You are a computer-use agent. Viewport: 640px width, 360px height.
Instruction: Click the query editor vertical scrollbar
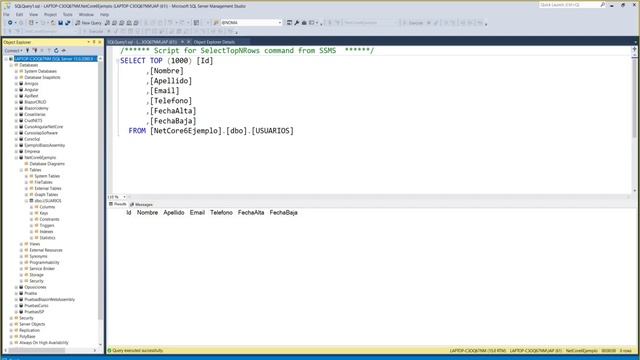(x=634, y=119)
